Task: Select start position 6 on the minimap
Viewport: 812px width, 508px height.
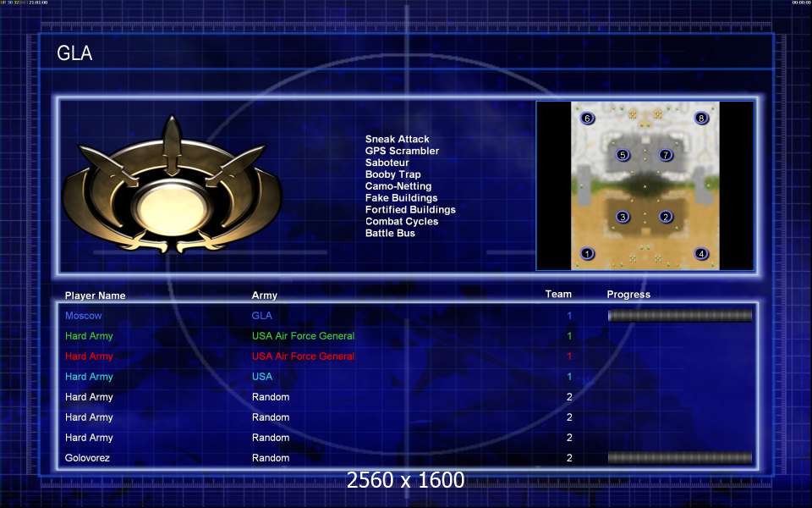Action: [x=587, y=118]
